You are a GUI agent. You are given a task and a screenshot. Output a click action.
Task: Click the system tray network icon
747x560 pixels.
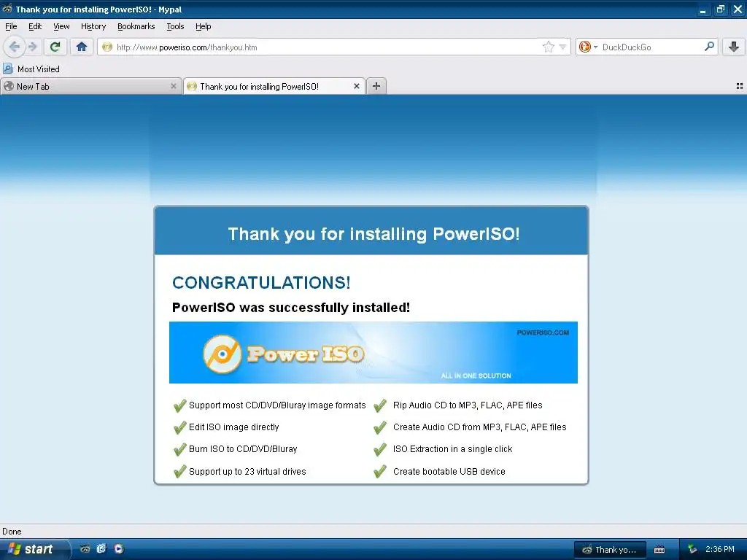[692, 550]
